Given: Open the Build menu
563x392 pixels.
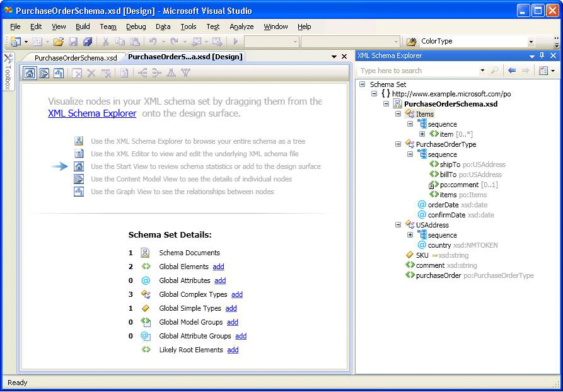Looking at the screenshot, I should (83, 26).
